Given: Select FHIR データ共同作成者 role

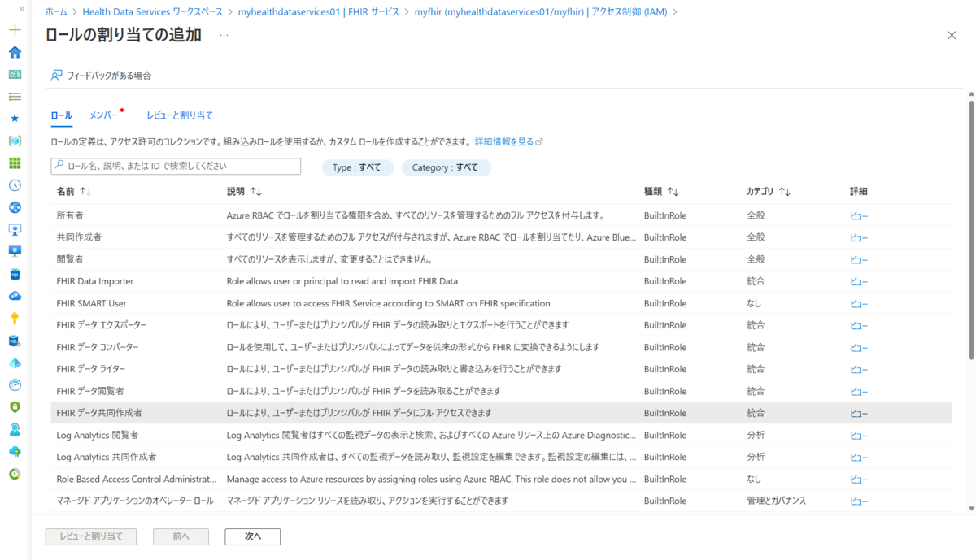Looking at the screenshot, I should (x=501, y=413).
